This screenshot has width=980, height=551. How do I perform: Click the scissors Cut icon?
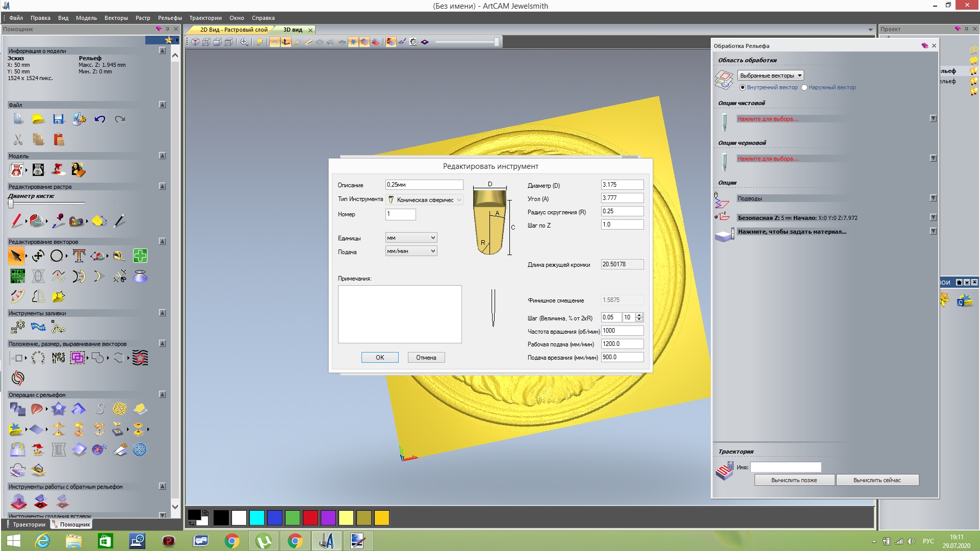[x=18, y=140]
